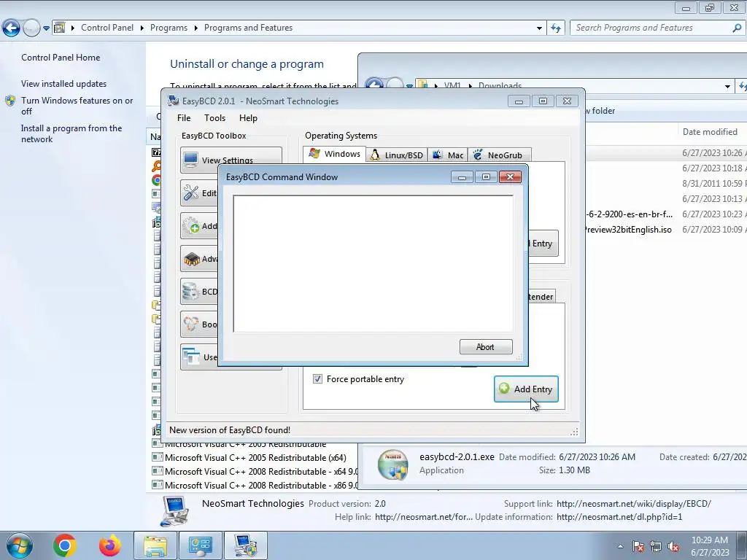Launch Firefox from the taskbar
Image resolution: width=747 pixels, height=560 pixels.
pos(110,545)
